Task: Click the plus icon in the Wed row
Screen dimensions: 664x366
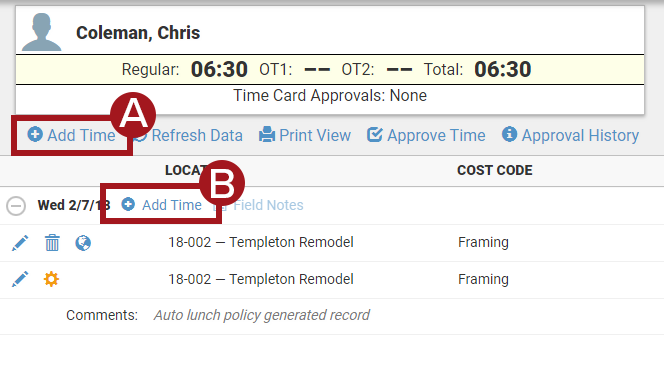Action: tap(128, 204)
